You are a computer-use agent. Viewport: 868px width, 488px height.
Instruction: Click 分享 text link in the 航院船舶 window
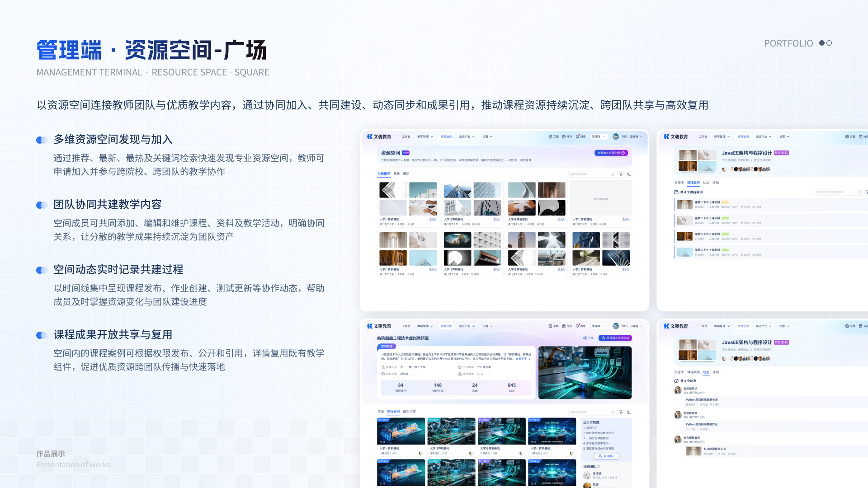pyautogui.click(x=590, y=338)
